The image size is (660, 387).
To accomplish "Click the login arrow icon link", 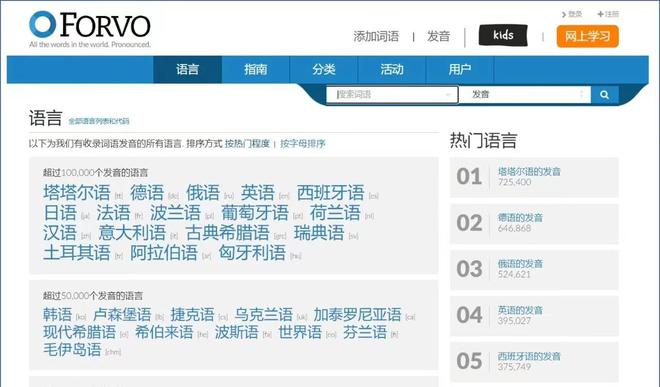I will pyautogui.click(x=572, y=14).
